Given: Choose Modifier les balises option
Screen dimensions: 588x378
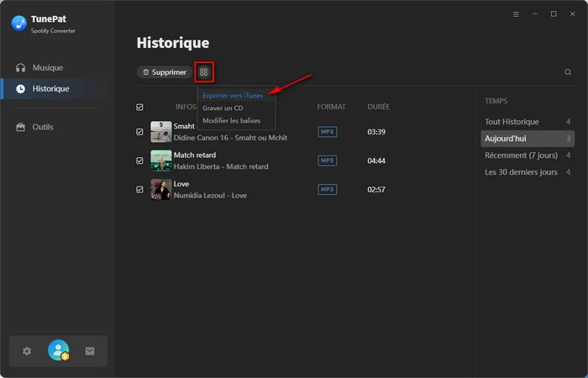Looking at the screenshot, I should [231, 121].
